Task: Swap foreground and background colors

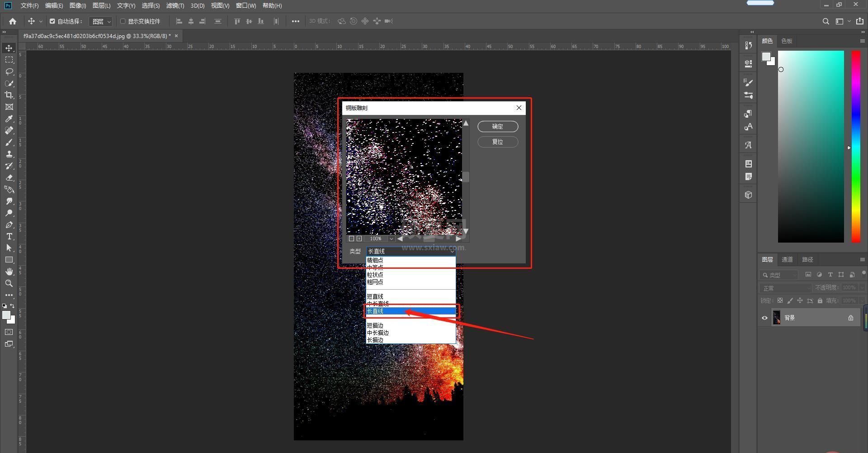Action: (x=13, y=306)
